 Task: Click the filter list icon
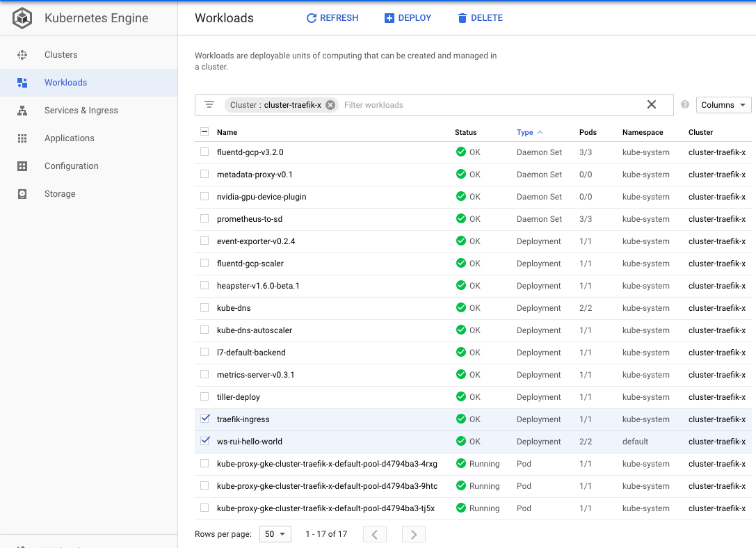point(209,105)
